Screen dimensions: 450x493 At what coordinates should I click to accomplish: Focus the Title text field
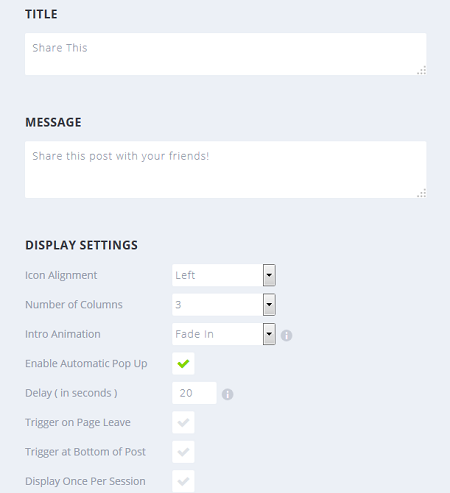[x=226, y=54]
